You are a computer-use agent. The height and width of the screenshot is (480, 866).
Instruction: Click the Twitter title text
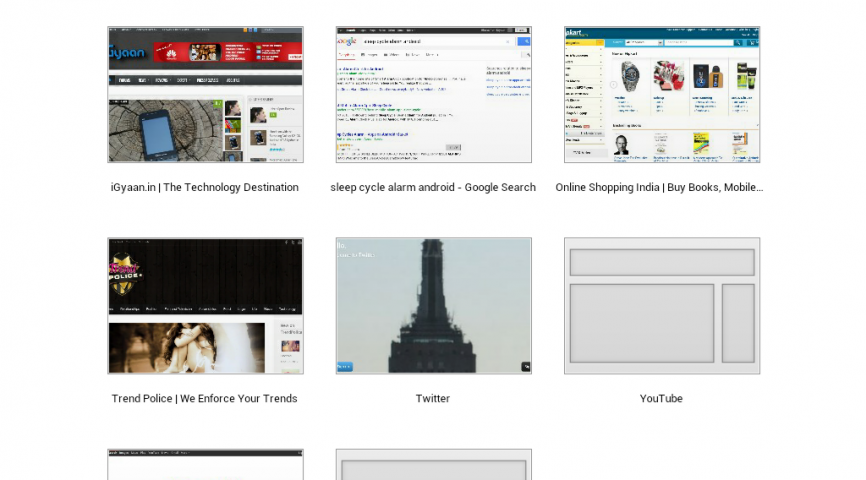[x=433, y=398]
